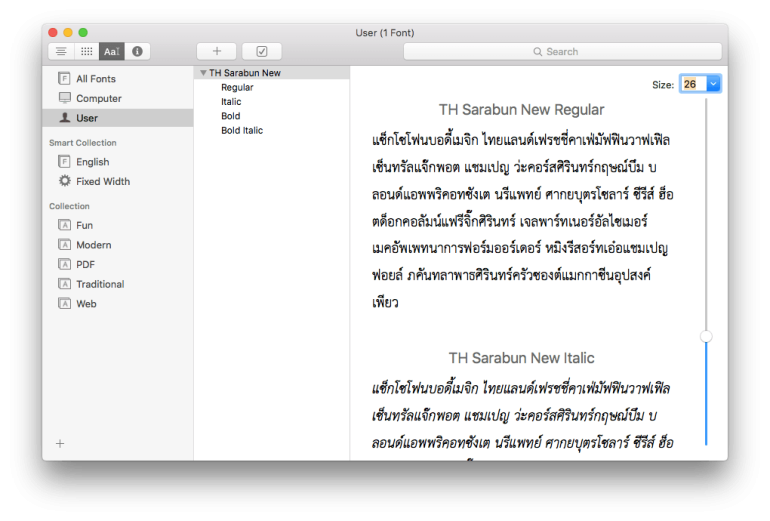Click the Fixed Width gear icon
Screen dimensions: 770x521
[65, 182]
